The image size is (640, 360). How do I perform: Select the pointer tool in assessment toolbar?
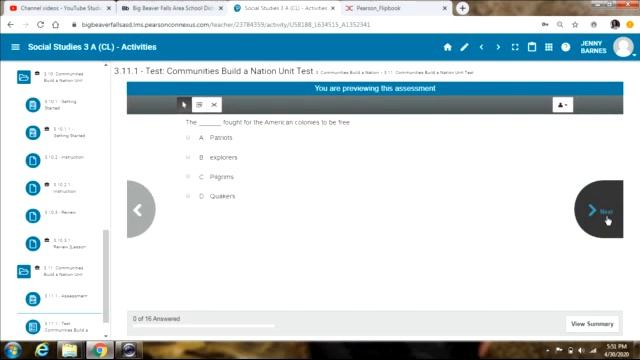point(184,105)
